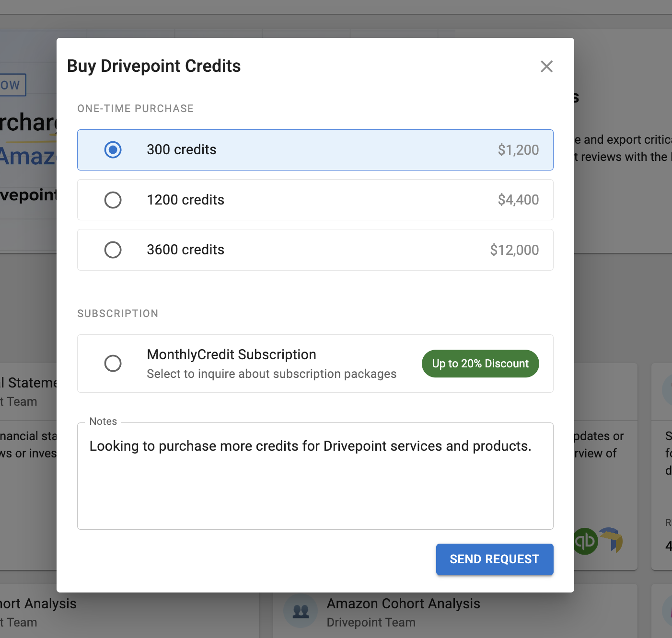The image size is (672, 638).
Task: Click the $4,400 price on the 1200 credits row
Action: click(x=518, y=200)
